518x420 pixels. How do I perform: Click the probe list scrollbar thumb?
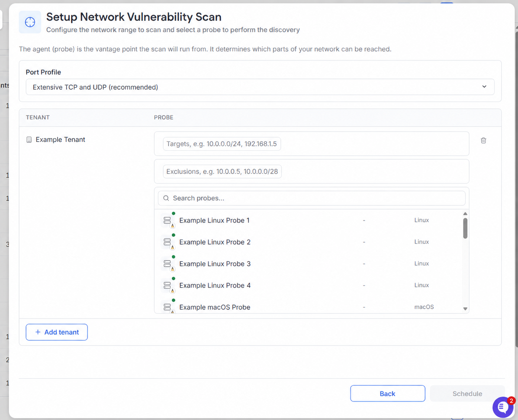465,228
